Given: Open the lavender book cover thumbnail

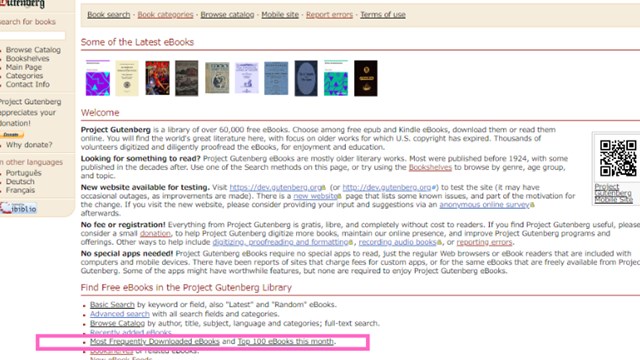Looking at the screenshot, I should tap(247, 78).
